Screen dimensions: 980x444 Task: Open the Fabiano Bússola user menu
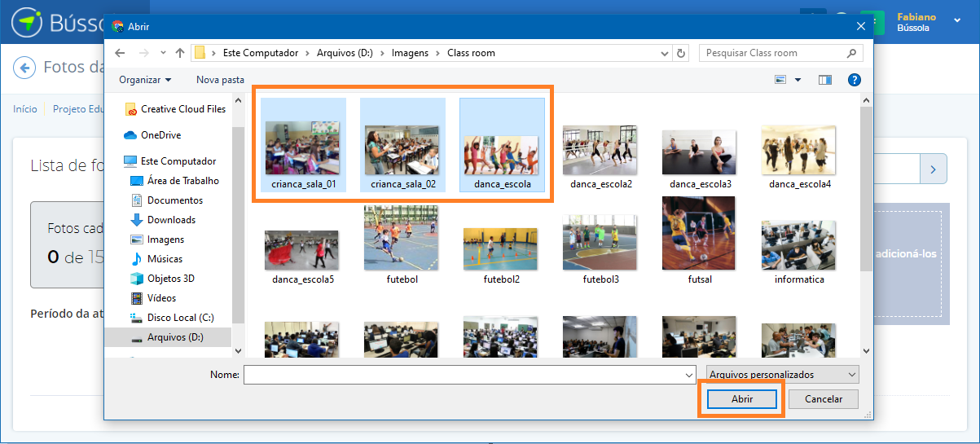point(929,22)
